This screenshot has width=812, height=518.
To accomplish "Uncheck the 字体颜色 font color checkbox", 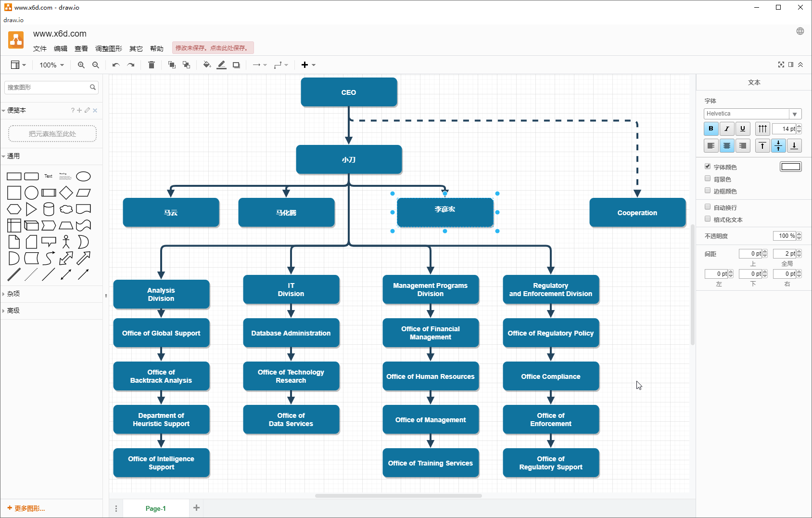I will [x=708, y=167].
